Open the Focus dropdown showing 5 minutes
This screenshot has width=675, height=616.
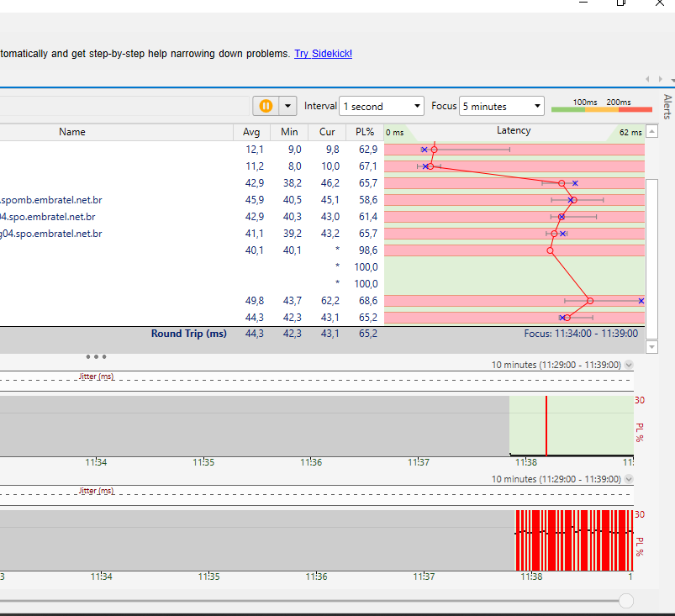coord(502,106)
